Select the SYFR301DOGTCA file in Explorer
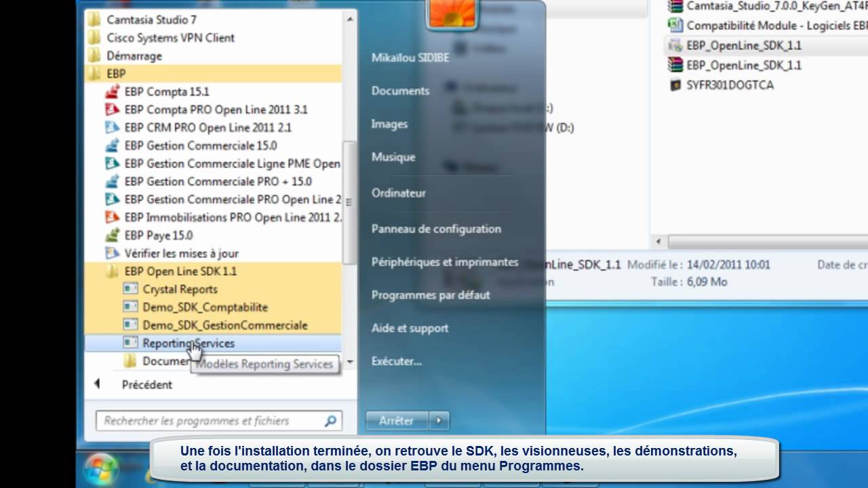This screenshot has height=488, width=868. (721, 85)
